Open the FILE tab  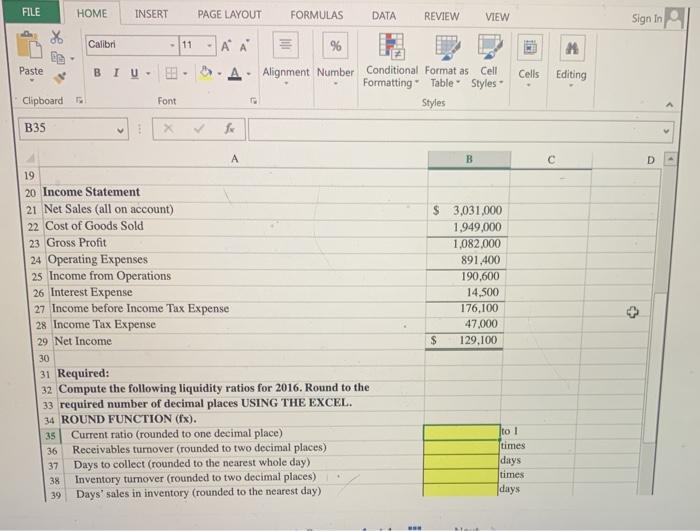[x=31, y=12]
